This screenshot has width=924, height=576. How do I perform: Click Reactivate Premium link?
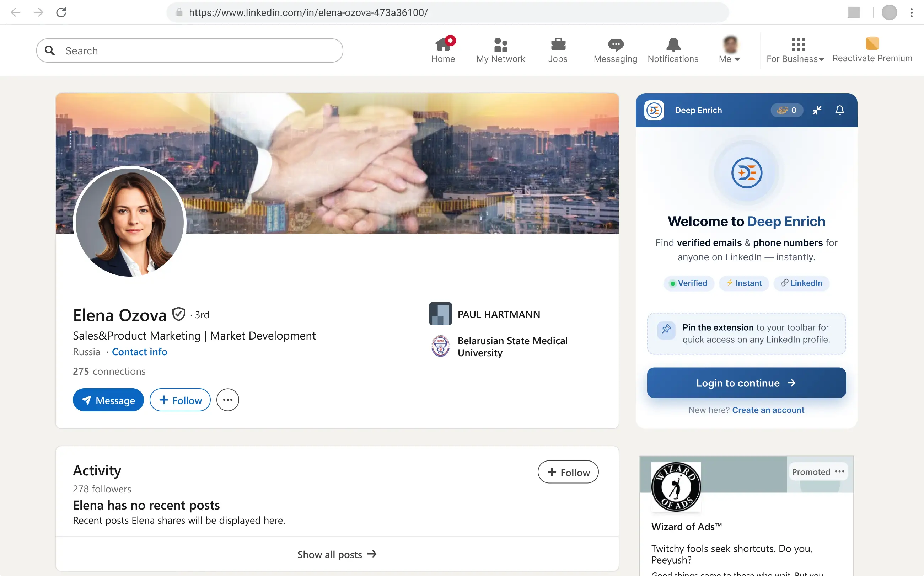click(x=872, y=50)
